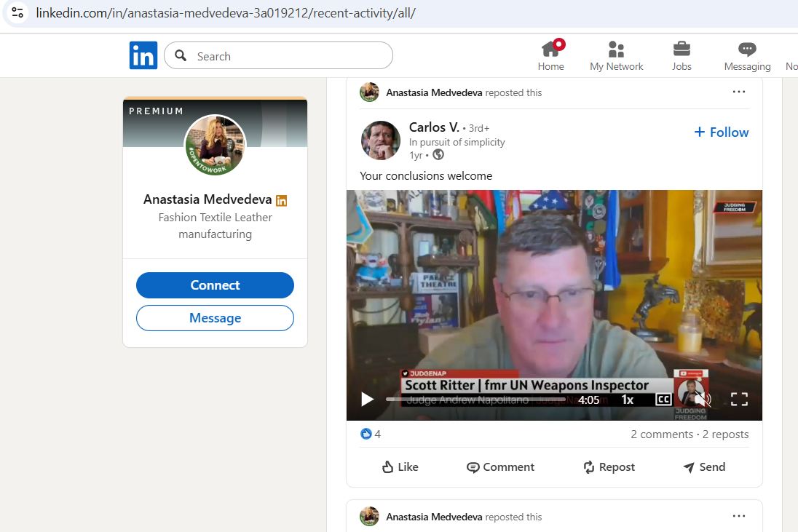
Task: Open the My Network icon
Action: pyautogui.click(x=616, y=49)
